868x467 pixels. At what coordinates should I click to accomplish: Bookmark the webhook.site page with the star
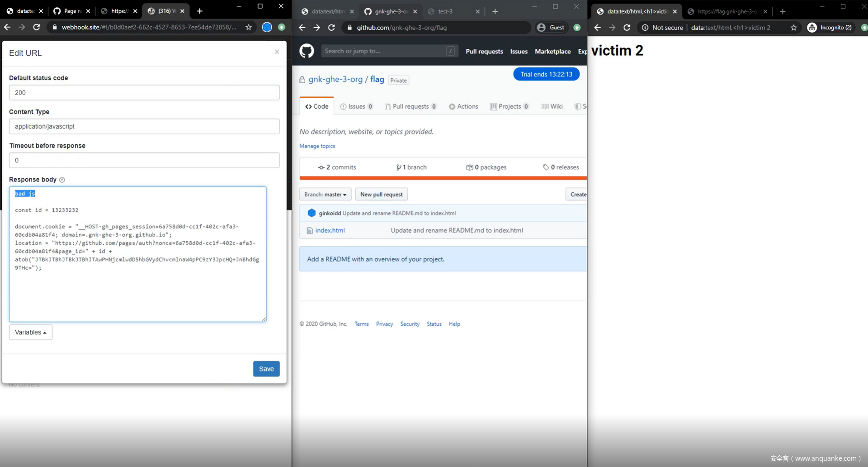(249, 27)
